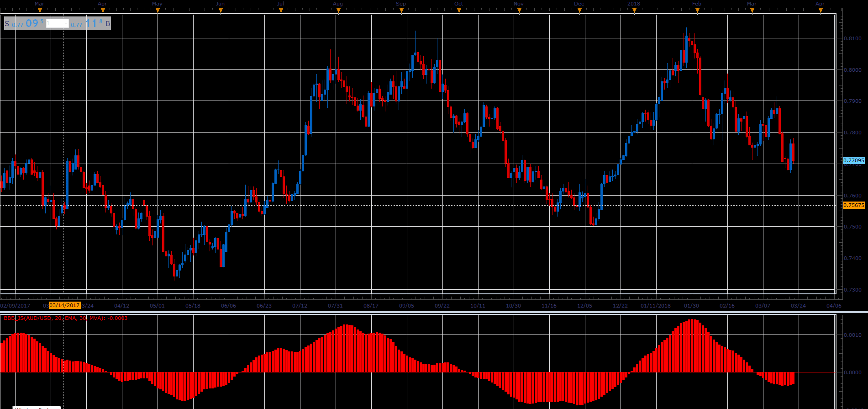The width and height of the screenshot is (868, 409).
Task: Click the 01/11/2018 date on the time axis
Action: click(x=656, y=306)
